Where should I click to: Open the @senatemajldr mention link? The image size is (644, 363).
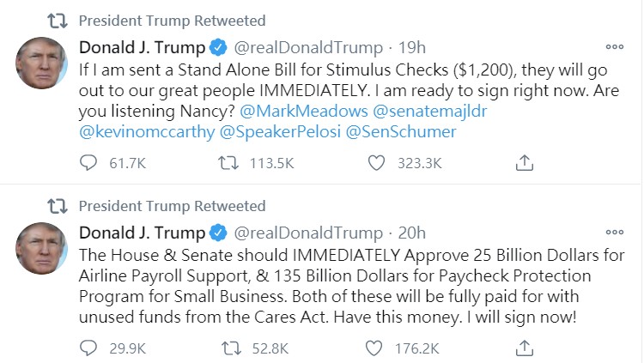point(416,112)
